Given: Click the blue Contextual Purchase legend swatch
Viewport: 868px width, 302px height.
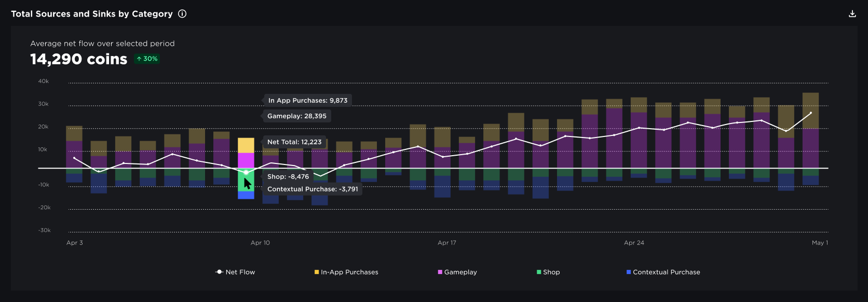Looking at the screenshot, I should click(629, 272).
